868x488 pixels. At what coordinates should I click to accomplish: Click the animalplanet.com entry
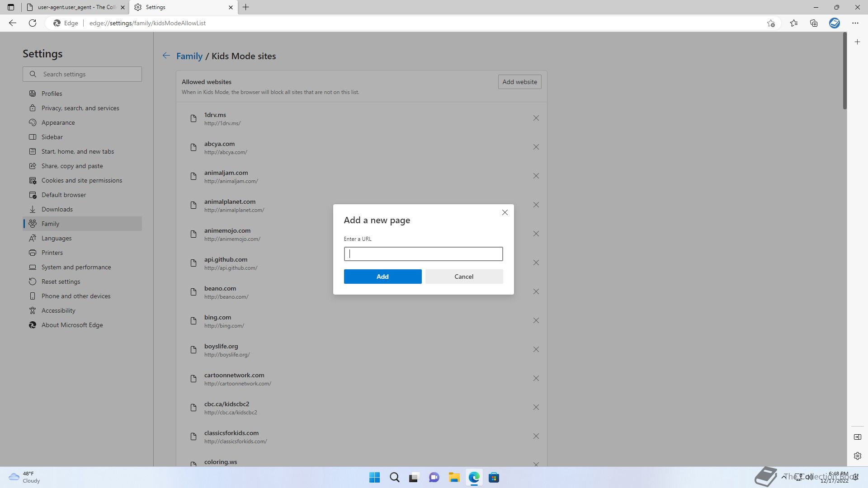tap(361, 205)
